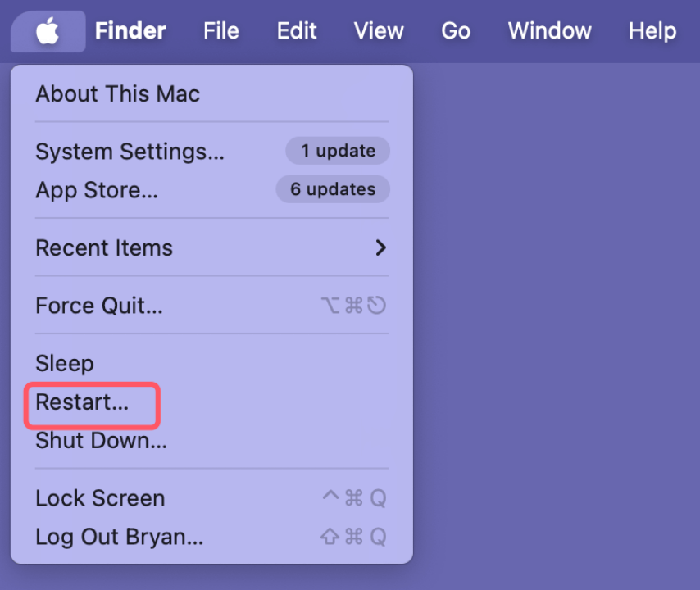Image resolution: width=700 pixels, height=590 pixels.
Task: Open the Help menu
Action: [652, 30]
